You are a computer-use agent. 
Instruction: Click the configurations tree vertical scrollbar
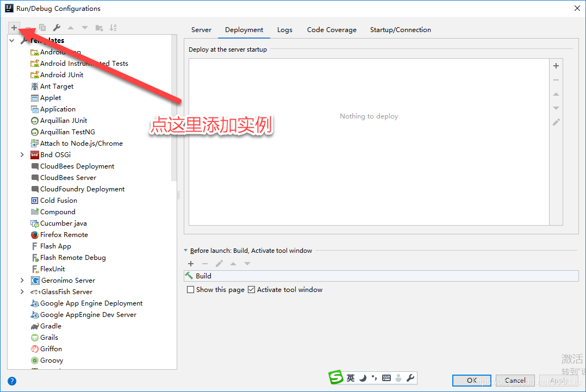174,108
